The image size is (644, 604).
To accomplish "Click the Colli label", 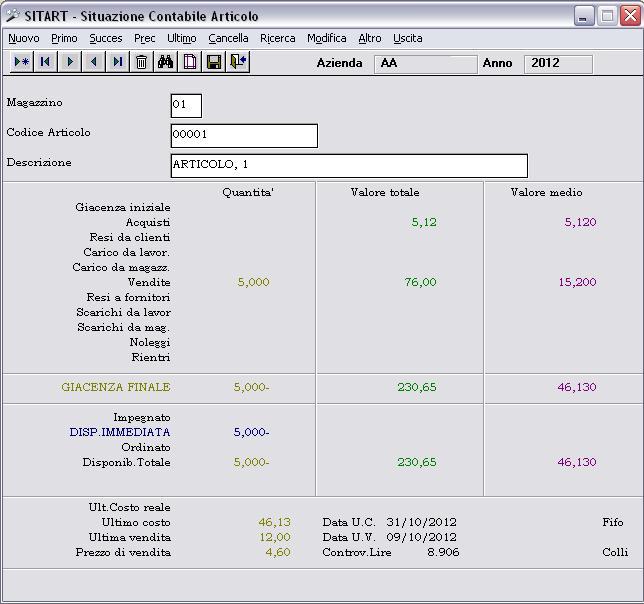I will (615, 552).
